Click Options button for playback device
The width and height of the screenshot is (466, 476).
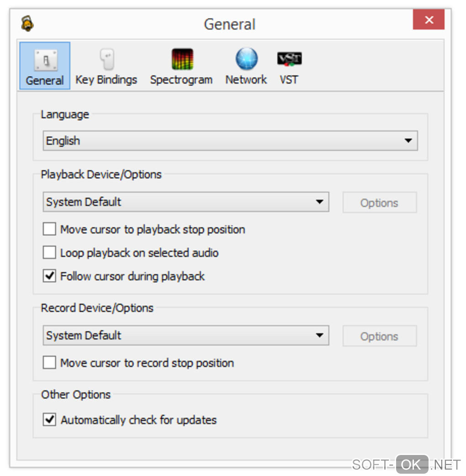(x=379, y=203)
